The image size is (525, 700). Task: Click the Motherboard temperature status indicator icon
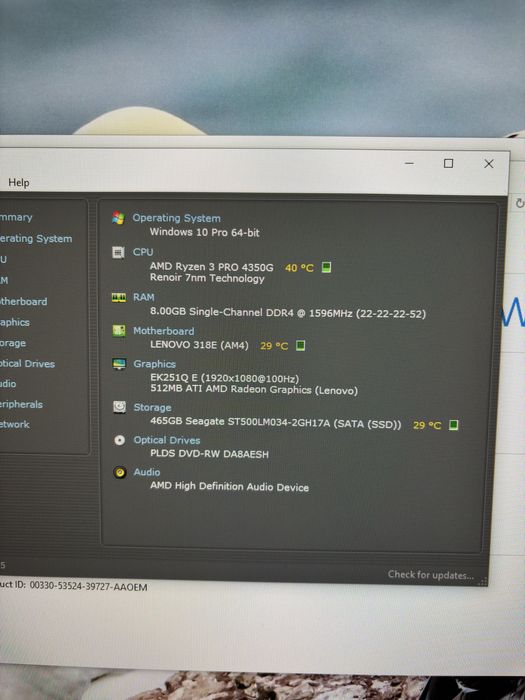coord(300,345)
